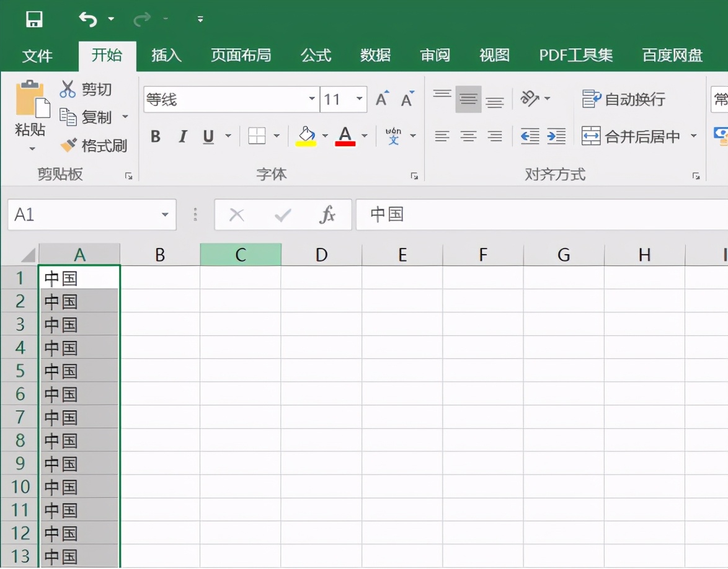The image size is (728, 569).
Task: Click the increase font size icon
Action: tap(382, 99)
